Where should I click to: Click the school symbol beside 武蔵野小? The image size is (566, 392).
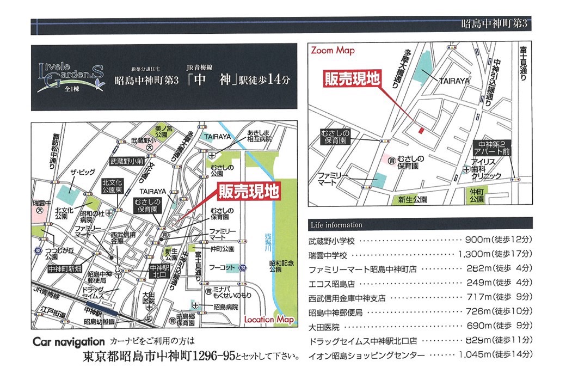150,148
